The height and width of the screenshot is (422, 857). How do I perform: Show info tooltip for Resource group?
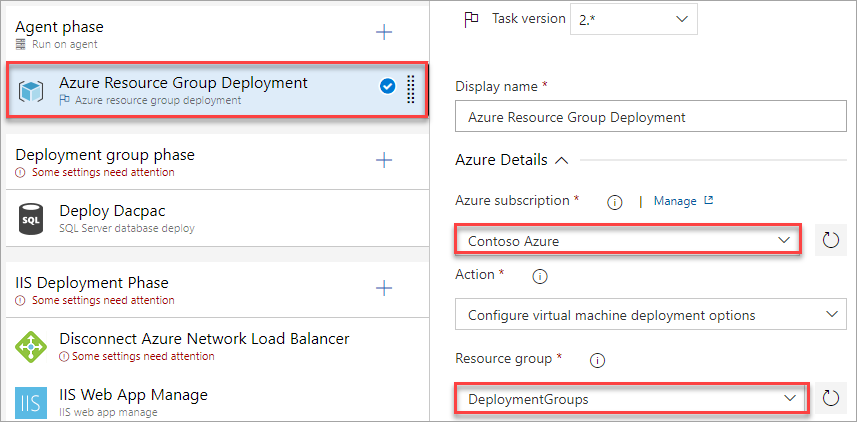click(x=597, y=358)
